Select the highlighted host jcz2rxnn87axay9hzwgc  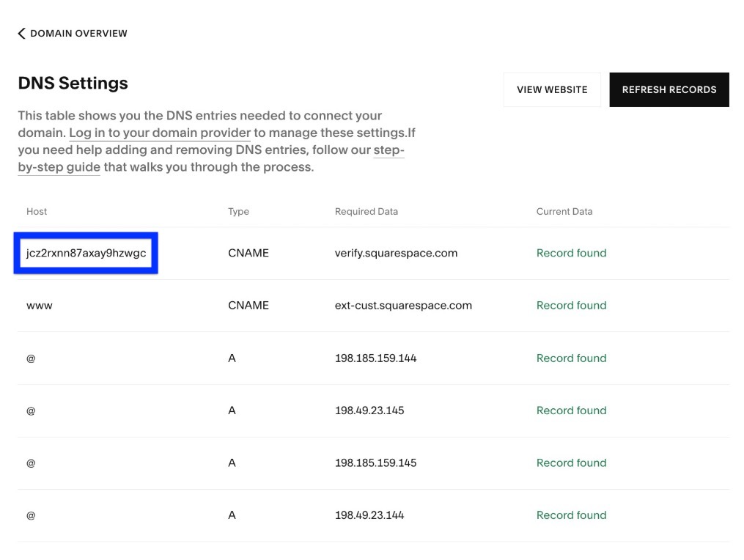[x=85, y=252]
